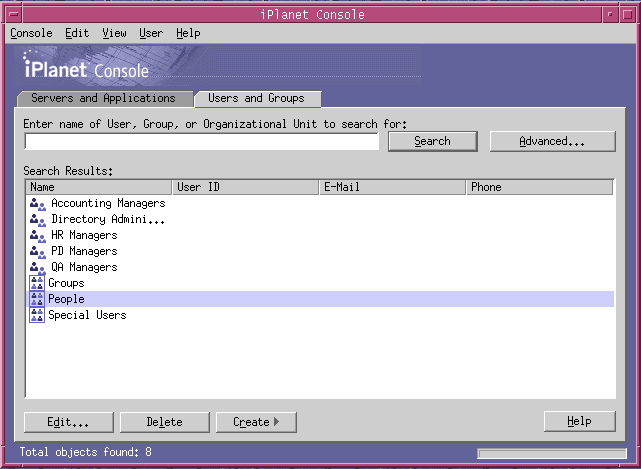Select the Users and Groups tab
641x469 pixels.
pyautogui.click(x=257, y=99)
